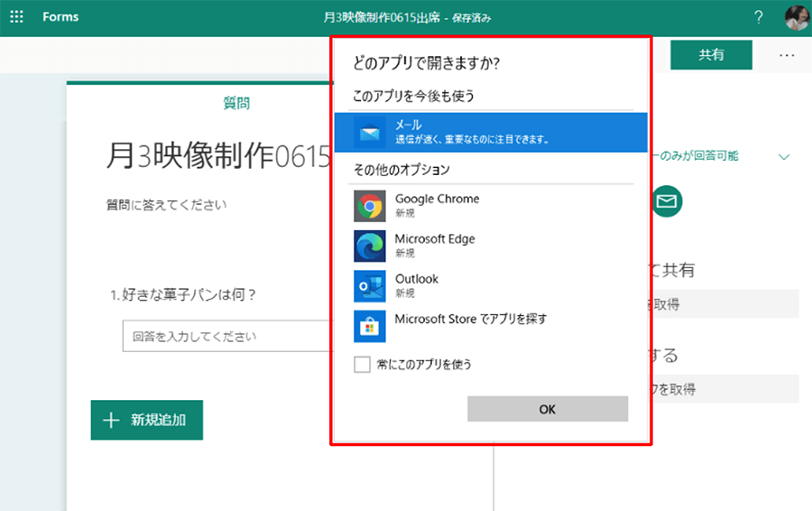Screen dimensions: 812x511
Task: Select the メール app option
Action: [491, 132]
